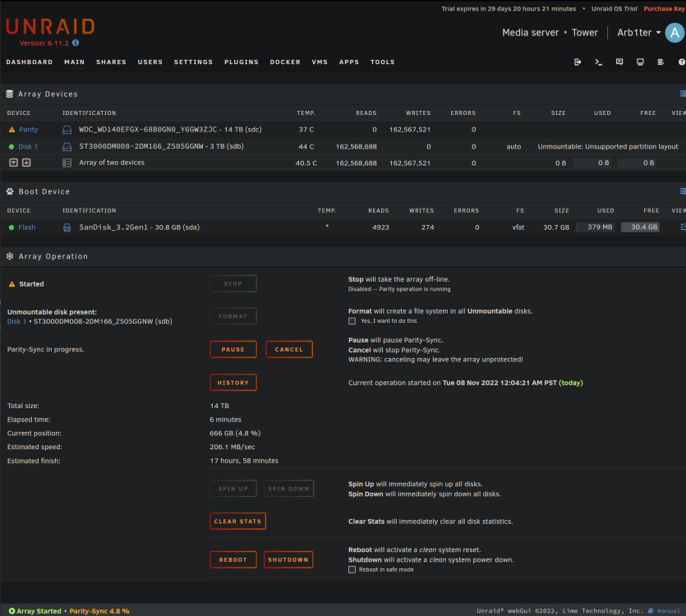Toggle Array Devices list view icon
This screenshot has width=686, height=616.
pyautogui.click(x=683, y=94)
